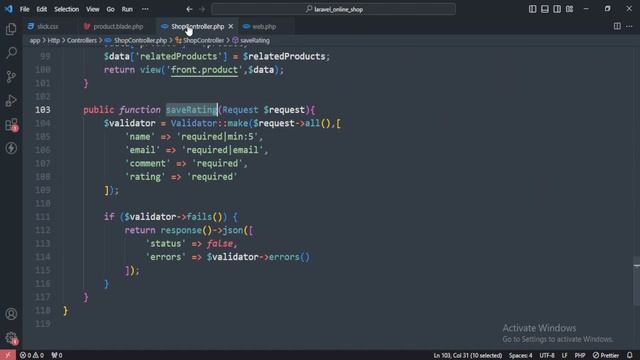Viewport: 640px width, 360px height.
Task: Expand the overflow menu ellipsis in menu bar
Action: pos(145,9)
